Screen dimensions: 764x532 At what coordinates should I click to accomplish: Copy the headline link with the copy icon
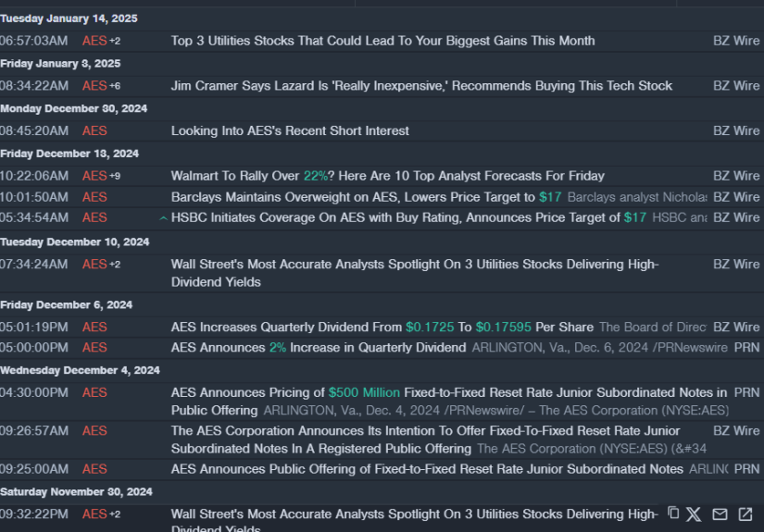[673, 513]
